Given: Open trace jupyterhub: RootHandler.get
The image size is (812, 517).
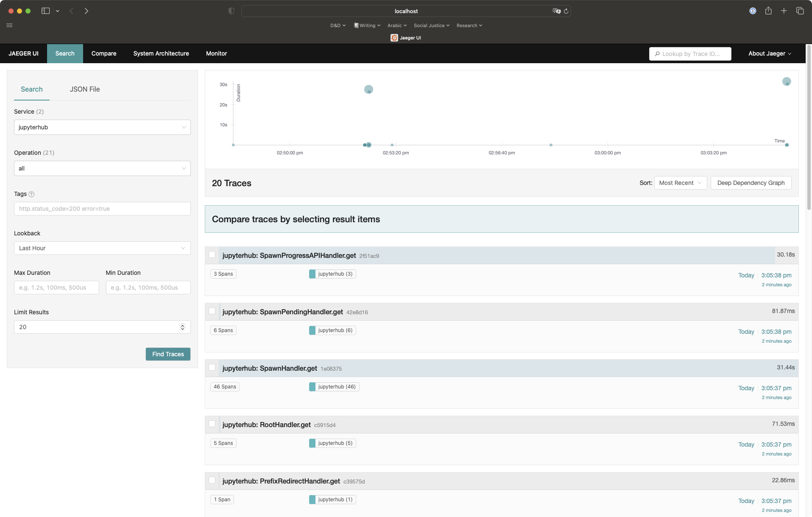Looking at the screenshot, I should [267, 425].
